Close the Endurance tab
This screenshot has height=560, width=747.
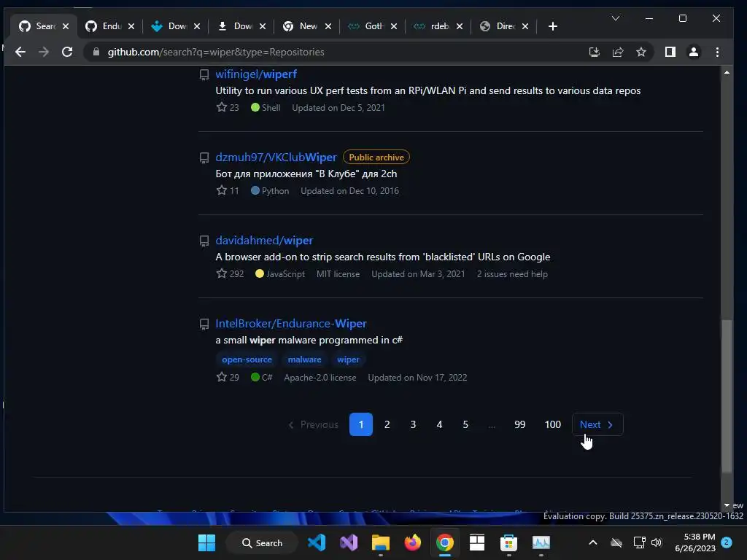131,26
